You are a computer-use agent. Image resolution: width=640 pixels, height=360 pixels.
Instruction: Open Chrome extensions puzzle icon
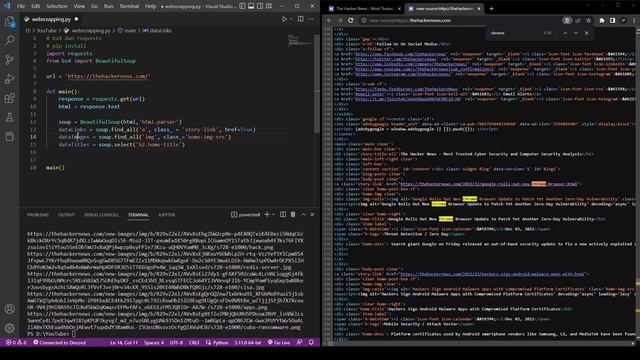(x=602, y=20)
